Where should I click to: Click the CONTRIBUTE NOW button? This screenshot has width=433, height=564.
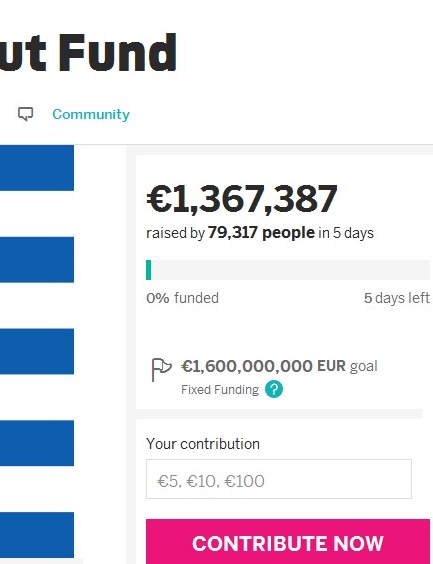(x=288, y=541)
